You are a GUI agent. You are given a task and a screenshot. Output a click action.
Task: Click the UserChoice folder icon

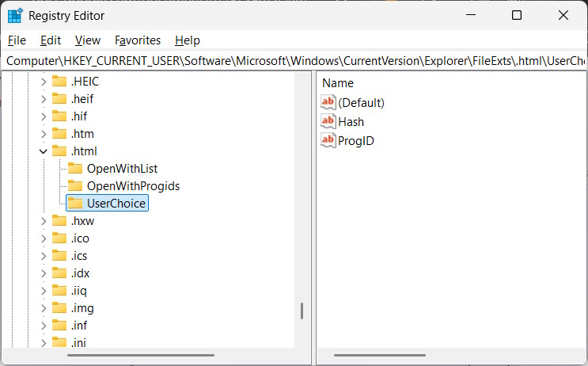[75, 204]
